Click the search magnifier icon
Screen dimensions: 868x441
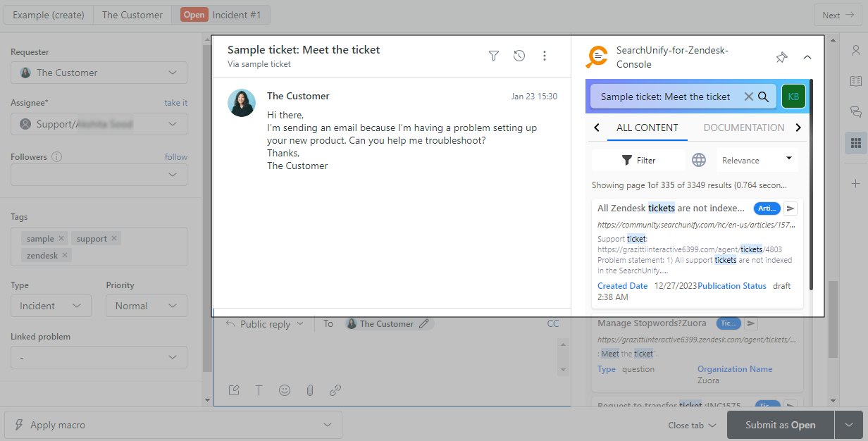[763, 97]
